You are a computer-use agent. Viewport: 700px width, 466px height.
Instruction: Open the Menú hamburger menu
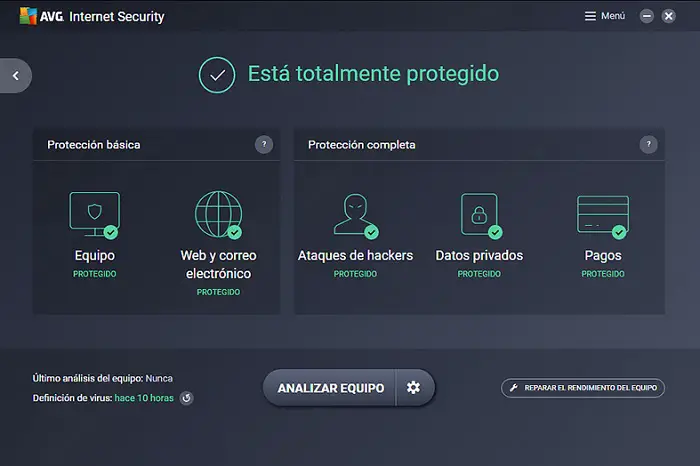[x=605, y=16]
